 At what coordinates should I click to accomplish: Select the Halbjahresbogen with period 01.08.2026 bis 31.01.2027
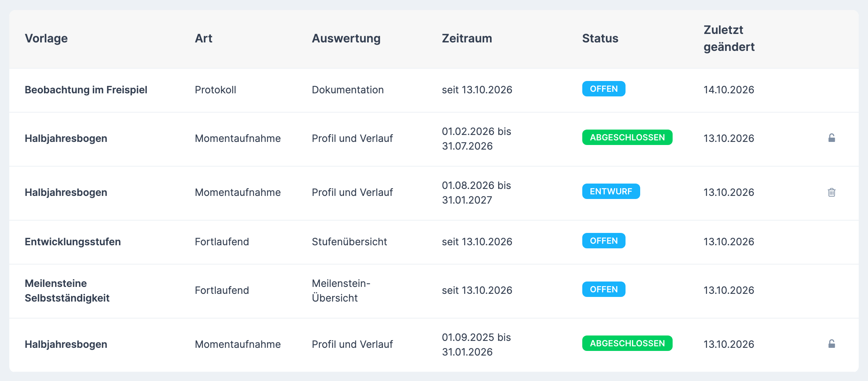pos(434,193)
